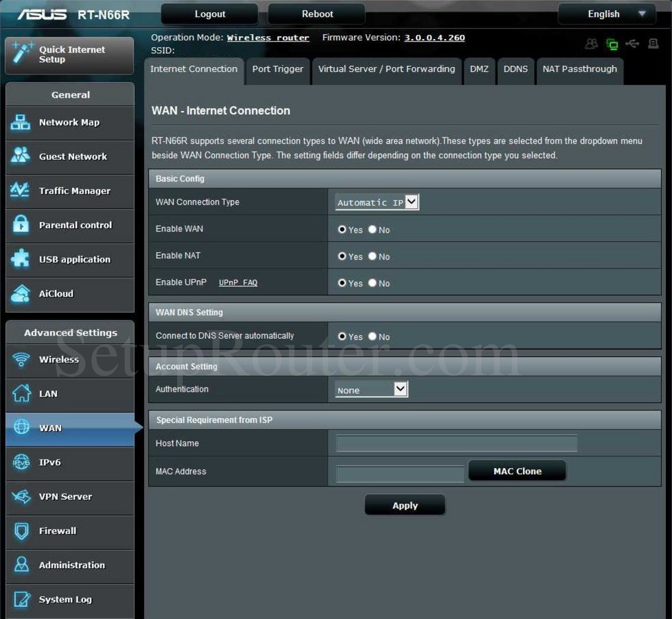
Task: Set Enable WAN to Yes
Action: (x=342, y=229)
